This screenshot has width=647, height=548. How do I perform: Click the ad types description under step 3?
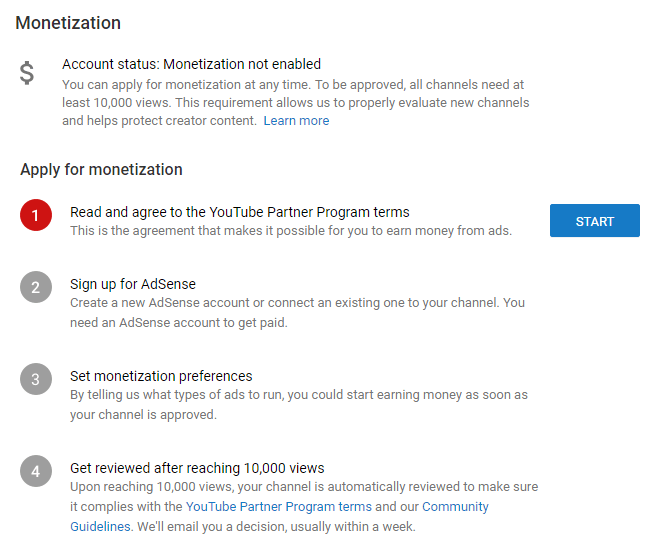[x=298, y=404]
